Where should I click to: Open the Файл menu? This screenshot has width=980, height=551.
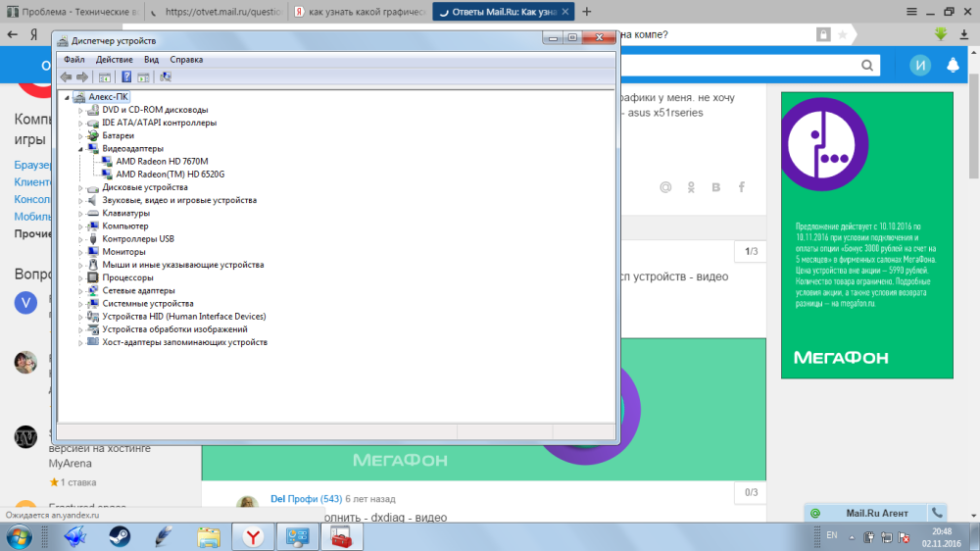coord(73,60)
